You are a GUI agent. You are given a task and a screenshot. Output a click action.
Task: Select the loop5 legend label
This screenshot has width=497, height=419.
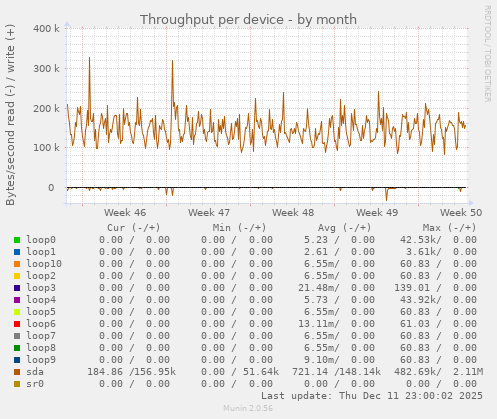tap(41, 312)
